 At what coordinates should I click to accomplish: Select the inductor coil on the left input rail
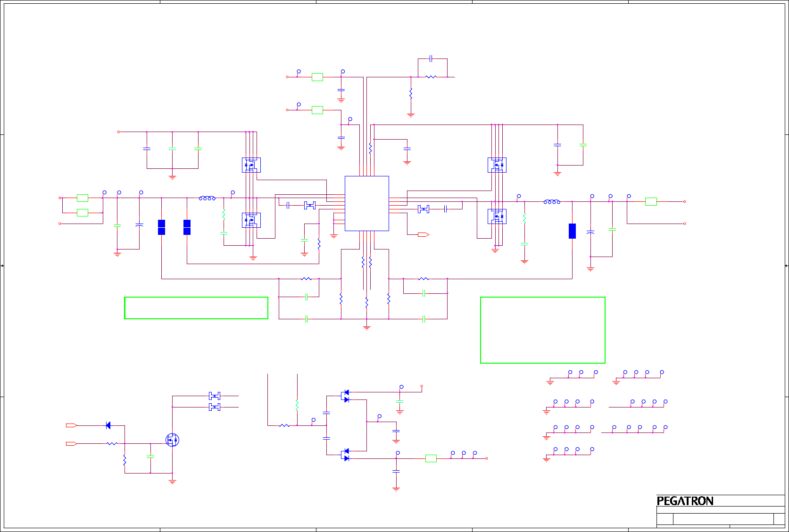(x=207, y=199)
